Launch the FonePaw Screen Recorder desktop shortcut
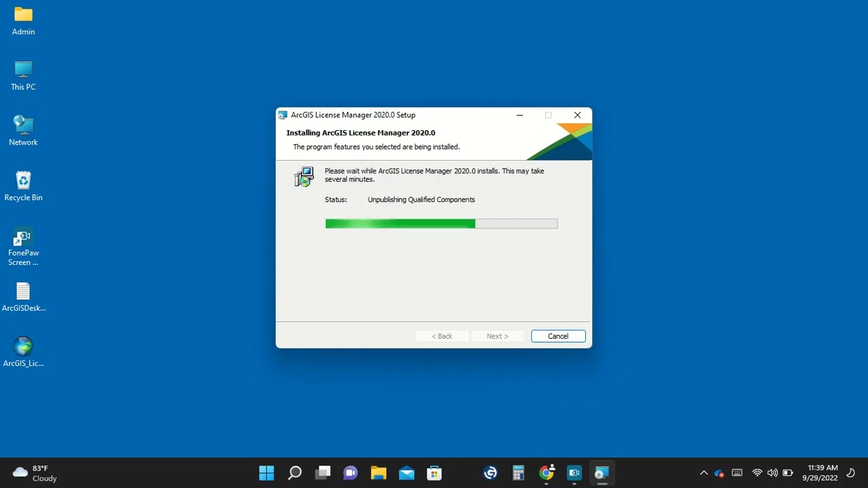The width and height of the screenshot is (868, 488). pyautogui.click(x=23, y=247)
